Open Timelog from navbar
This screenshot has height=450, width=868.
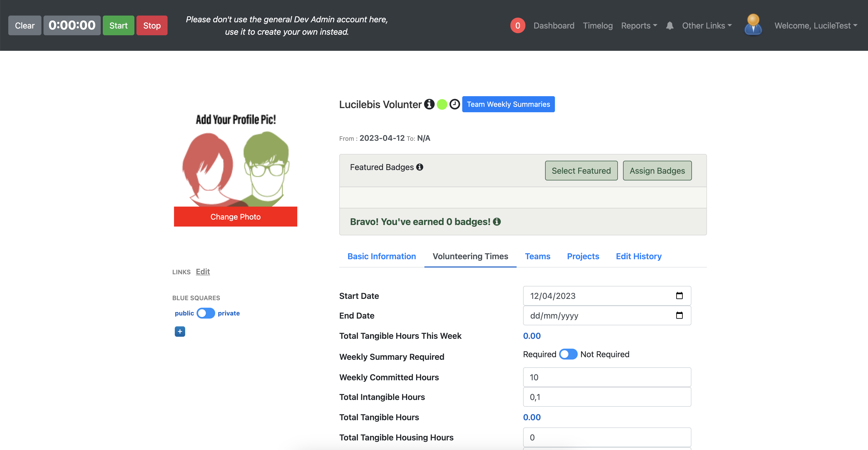598,26
